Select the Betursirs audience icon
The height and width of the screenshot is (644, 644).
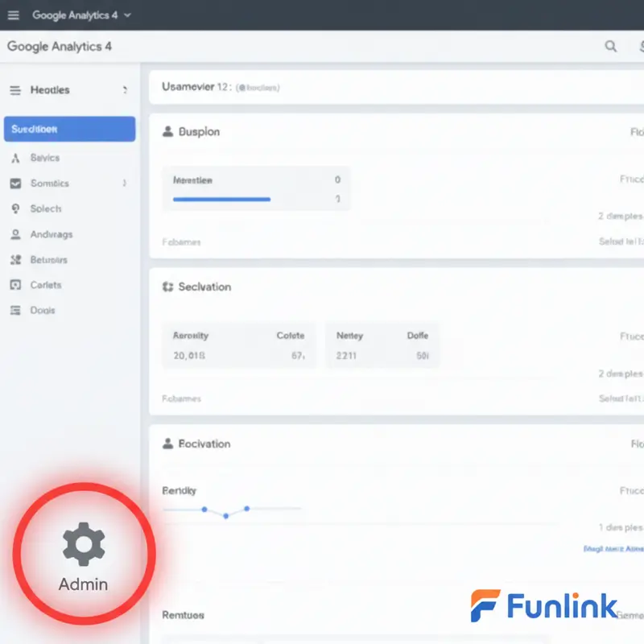[x=18, y=259]
